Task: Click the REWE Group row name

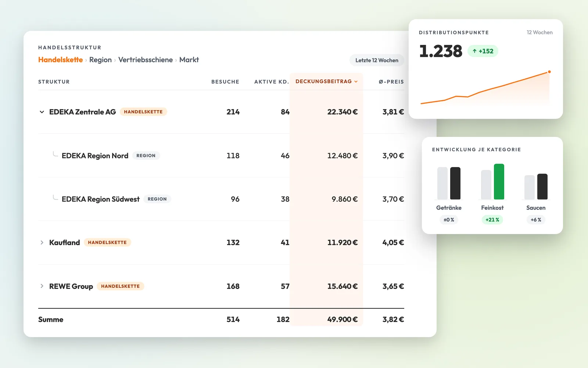Action: (71, 286)
